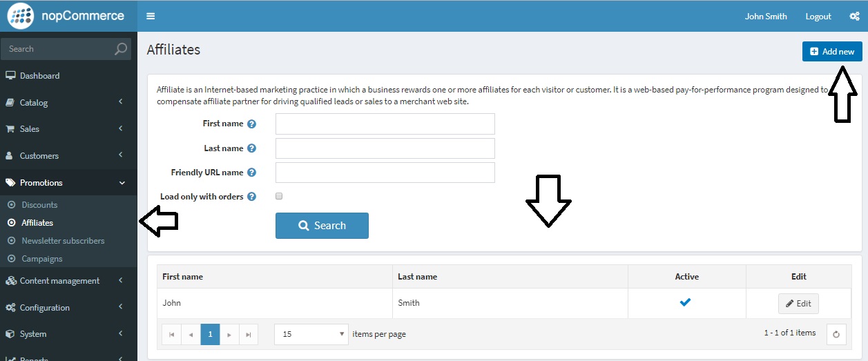Toggle sidebar with hamburger menu icon
This screenshot has width=868, height=361.
[x=151, y=17]
